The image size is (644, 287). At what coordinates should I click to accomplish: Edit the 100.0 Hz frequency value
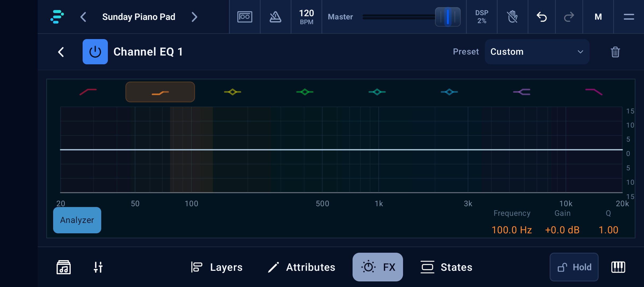(x=512, y=230)
